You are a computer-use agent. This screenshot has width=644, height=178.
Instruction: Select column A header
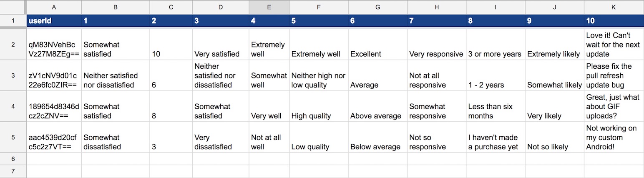click(x=54, y=7)
